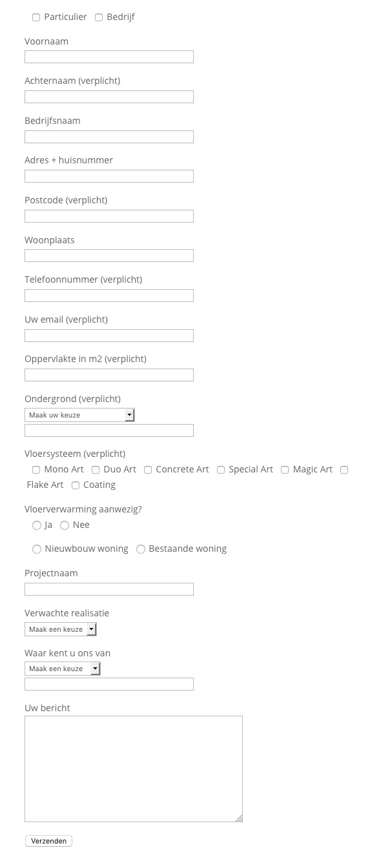
Task: Check the Magic Art checkbox
Action: (x=285, y=470)
